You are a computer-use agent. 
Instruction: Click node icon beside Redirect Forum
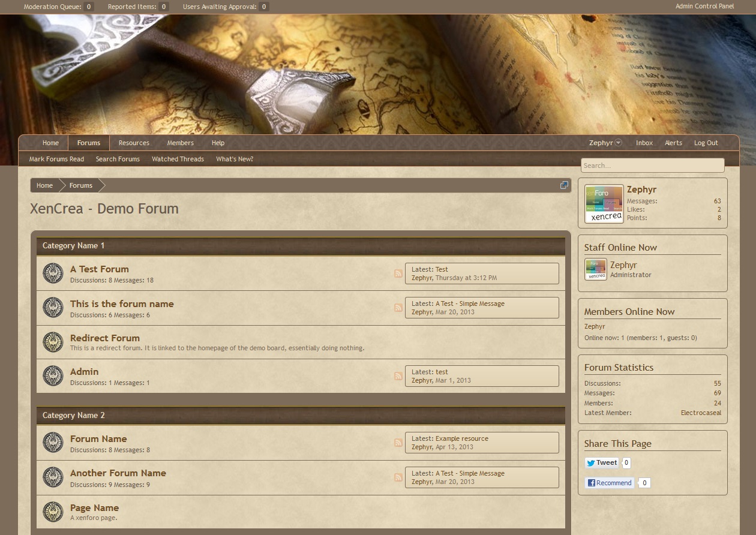53,342
